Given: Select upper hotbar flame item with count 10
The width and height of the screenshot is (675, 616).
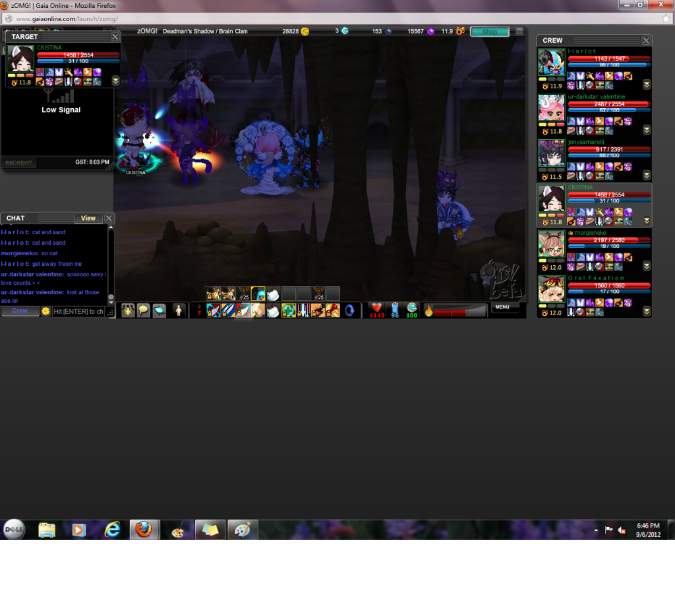Looking at the screenshot, I should click(228, 293).
